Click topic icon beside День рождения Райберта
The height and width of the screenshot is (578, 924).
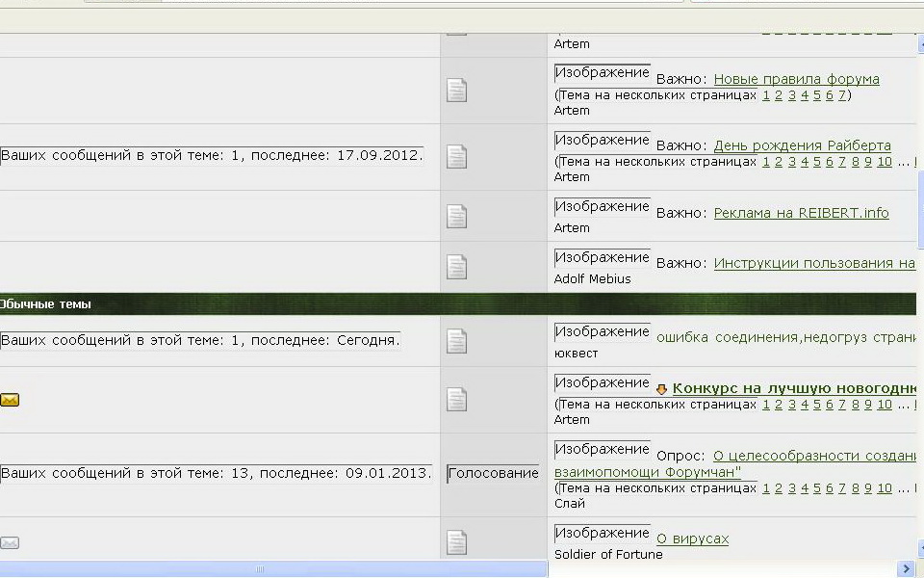(456, 157)
